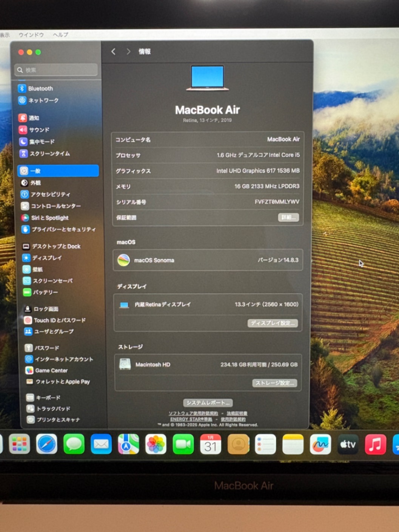Open Reminders from the Dock
Image resolution: width=399 pixels, height=532 pixels.
[265, 444]
